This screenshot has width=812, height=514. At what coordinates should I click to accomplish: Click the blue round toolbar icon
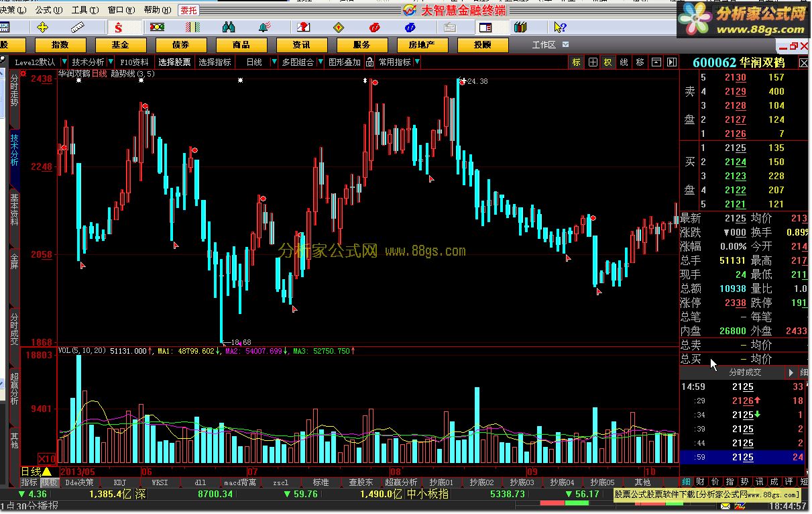410,28
